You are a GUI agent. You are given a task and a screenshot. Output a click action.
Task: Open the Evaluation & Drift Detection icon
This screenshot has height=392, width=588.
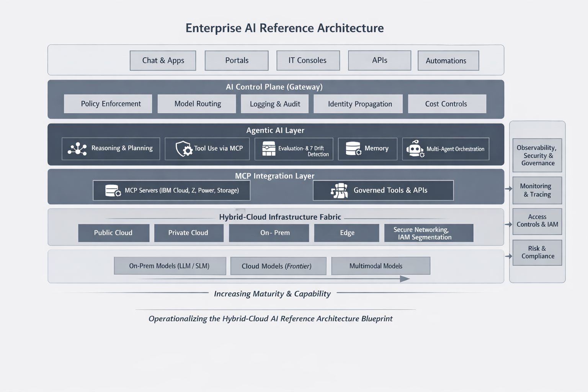pyautogui.click(x=270, y=149)
